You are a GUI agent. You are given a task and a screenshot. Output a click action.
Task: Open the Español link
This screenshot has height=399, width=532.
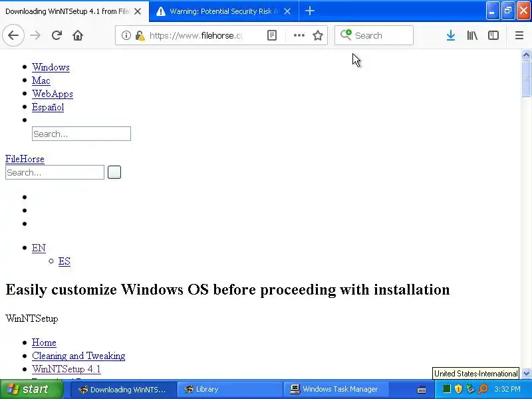point(48,107)
